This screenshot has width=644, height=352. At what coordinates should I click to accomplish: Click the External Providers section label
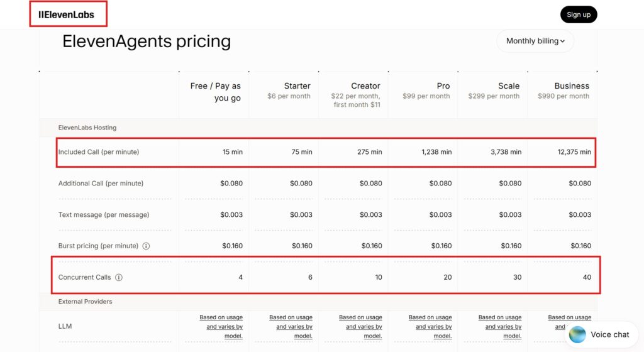pyautogui.click(x=85, y=302)
